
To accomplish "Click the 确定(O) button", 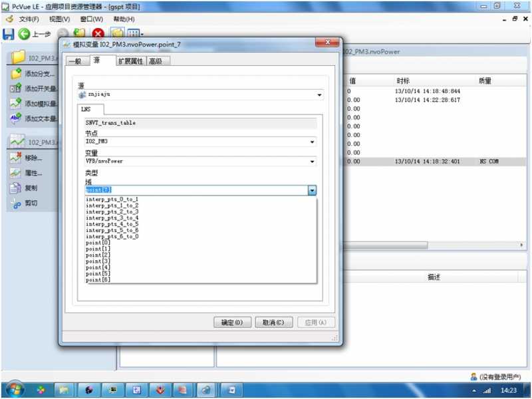I will click(232, 323).
